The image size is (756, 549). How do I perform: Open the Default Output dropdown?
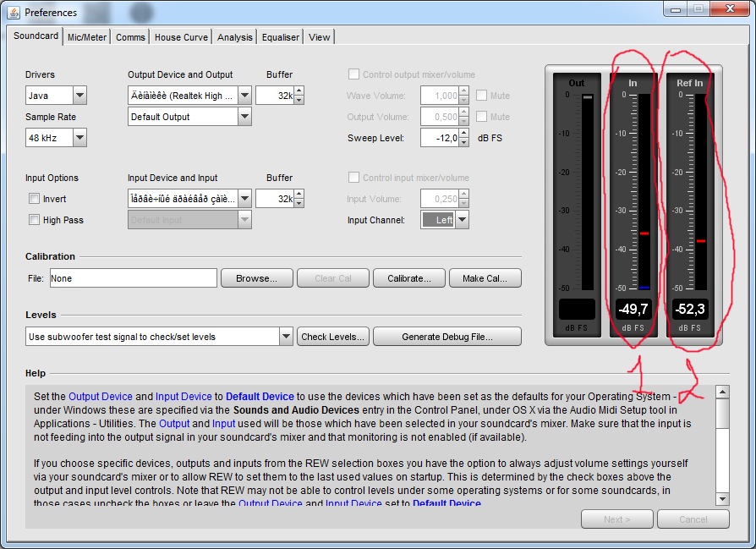pos(245,116)
